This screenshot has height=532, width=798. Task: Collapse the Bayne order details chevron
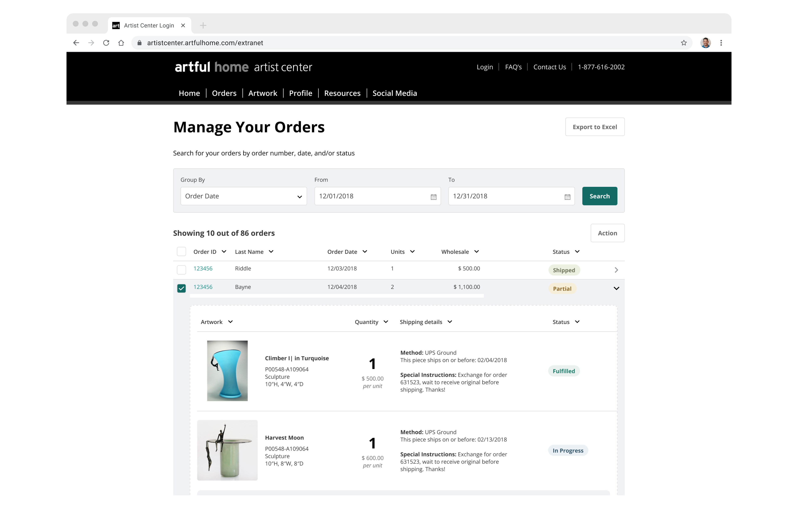click(x=616, y=288)
